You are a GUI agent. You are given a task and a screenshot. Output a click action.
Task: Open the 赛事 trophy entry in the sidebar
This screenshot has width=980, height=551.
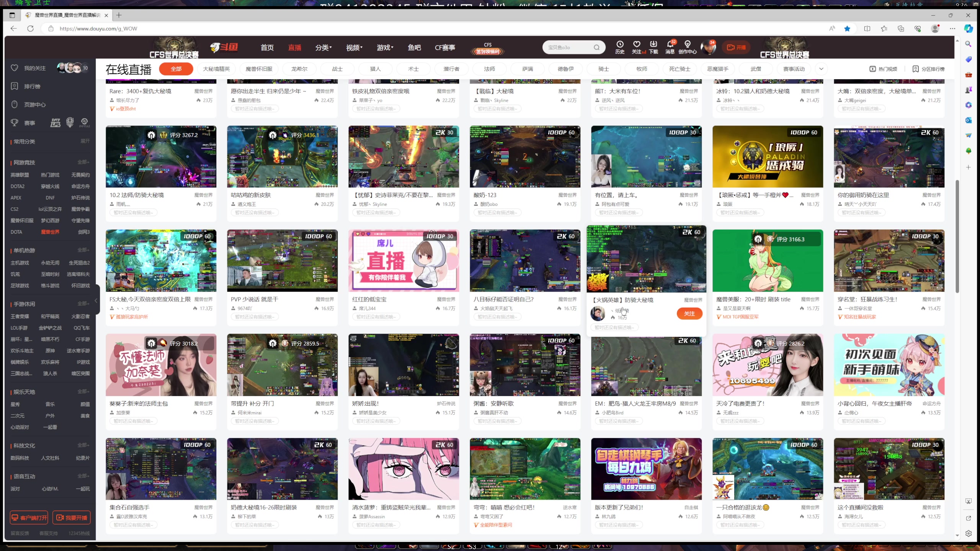[x=23, y=123]
